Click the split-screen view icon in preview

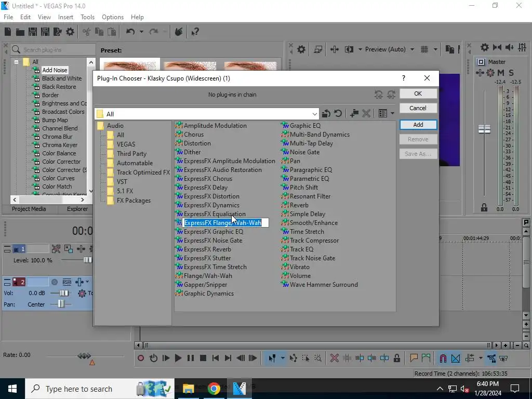(349, 49)
